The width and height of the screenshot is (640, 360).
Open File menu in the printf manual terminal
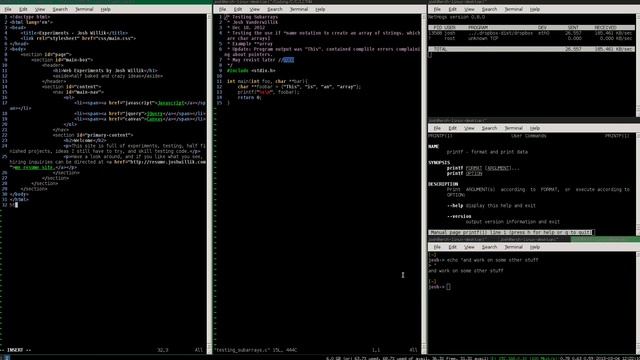point(437,128)
